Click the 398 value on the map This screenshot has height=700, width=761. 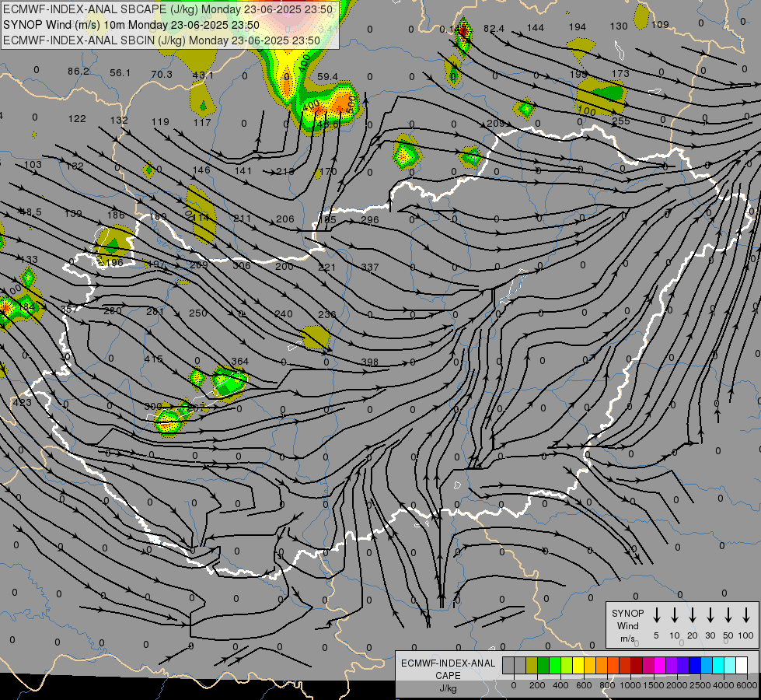[x=370, y=362]
